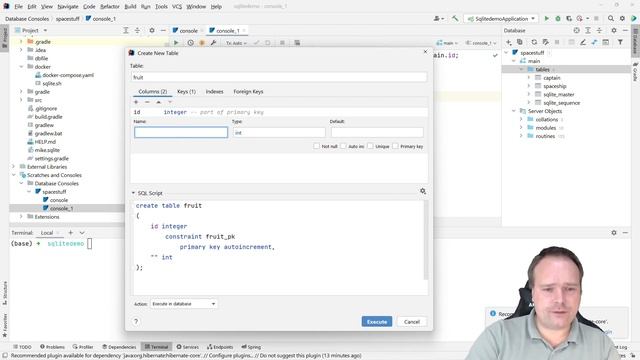Collapse all in Project panel

137,30
